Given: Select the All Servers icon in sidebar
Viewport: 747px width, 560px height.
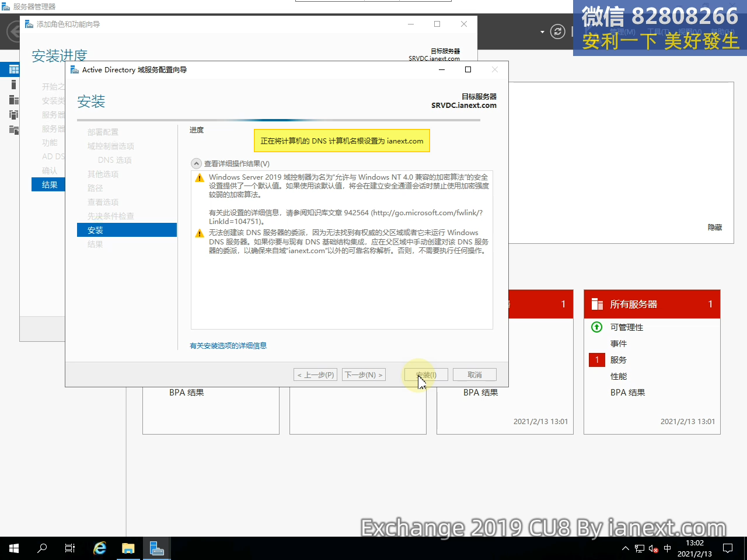Looking at the screenshot, I should click(x=13, y=100).
